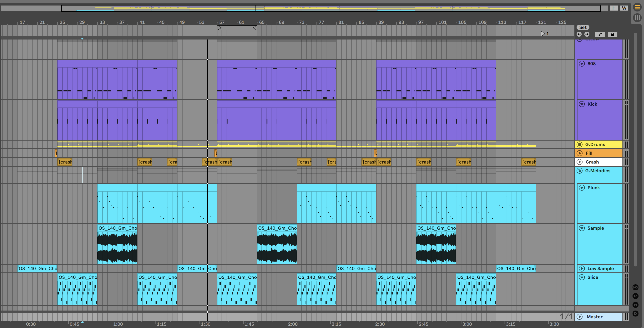644x328 pixels.
Task: Jump to next locator arrow
Action: click(587, 34)
